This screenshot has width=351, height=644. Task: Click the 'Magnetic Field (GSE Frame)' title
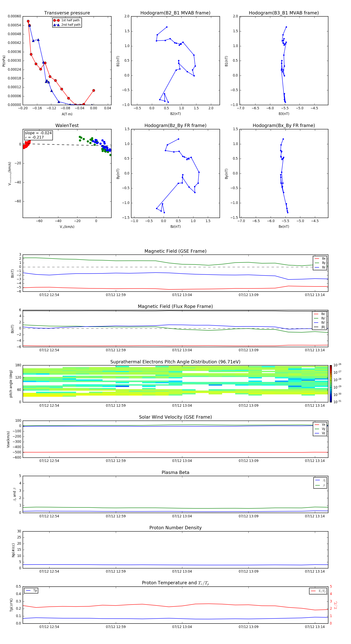(175, 251)
